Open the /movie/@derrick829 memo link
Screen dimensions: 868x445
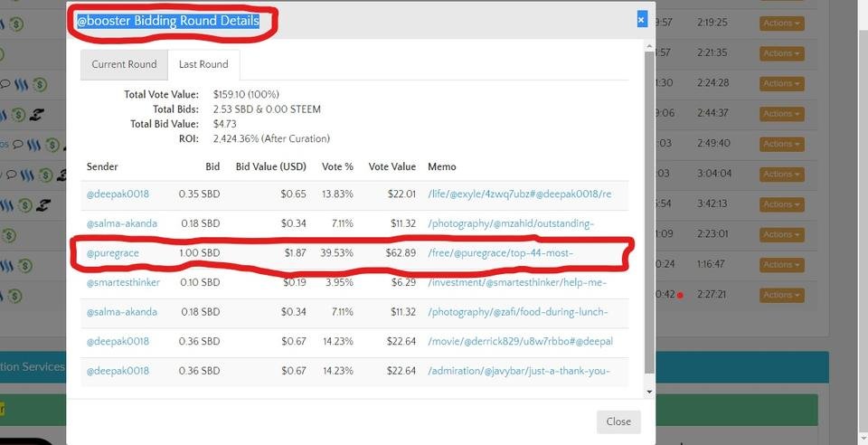[x=521, y=341]
